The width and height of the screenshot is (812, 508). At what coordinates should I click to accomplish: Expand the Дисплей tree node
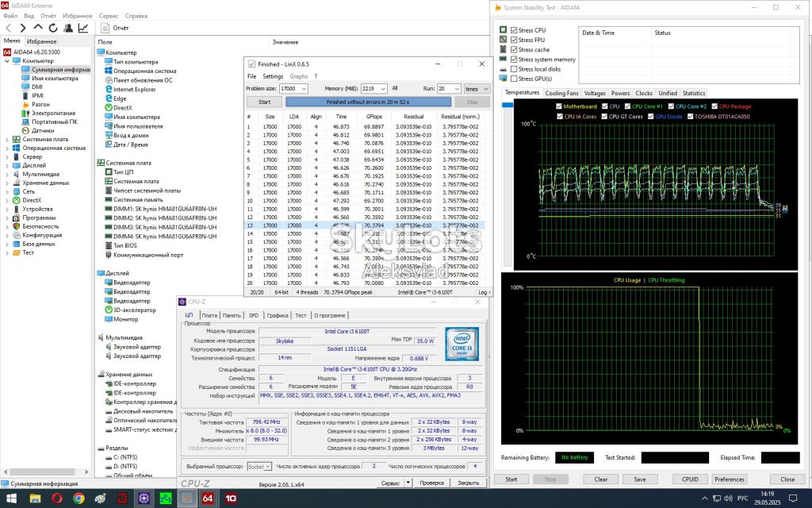click(x=6, y=165)
